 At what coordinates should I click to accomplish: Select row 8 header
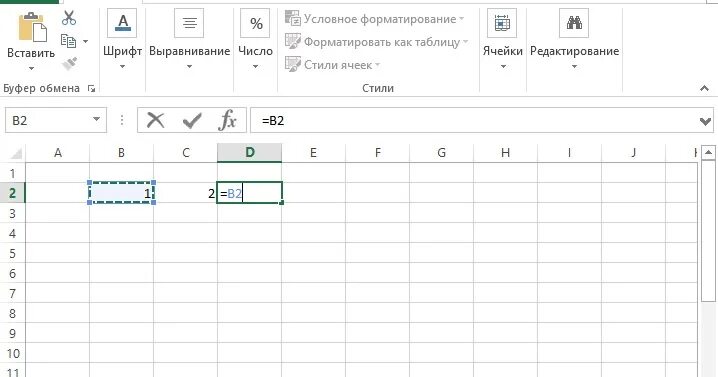click(12, 313)
